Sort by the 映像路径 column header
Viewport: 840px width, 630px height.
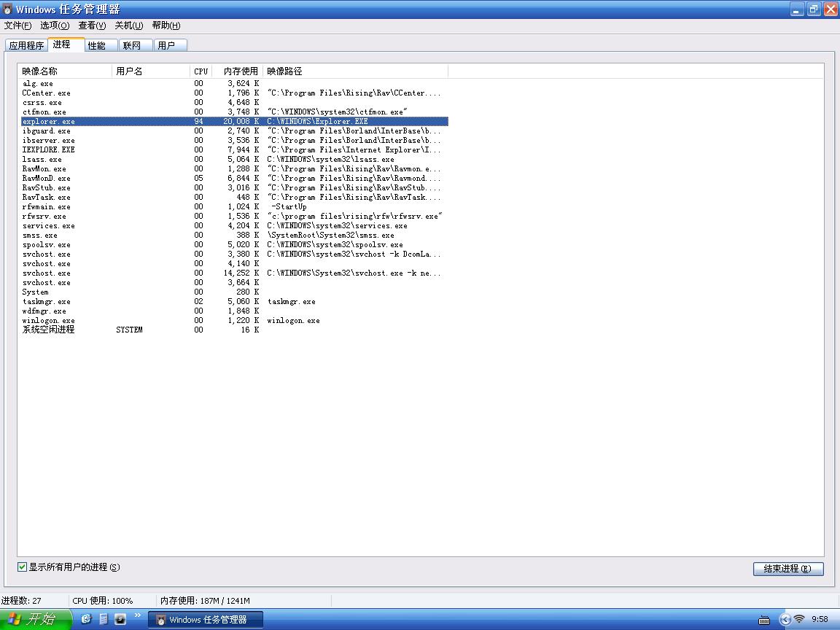355,71
